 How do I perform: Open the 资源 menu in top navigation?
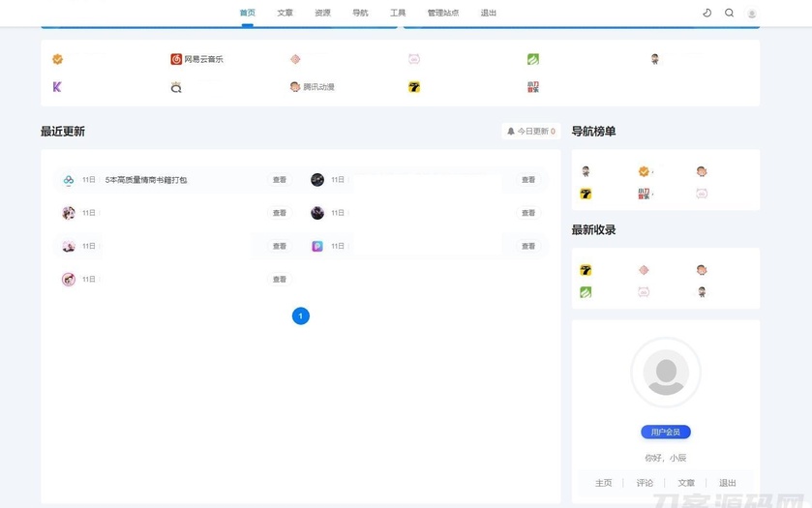tap(322, 14)
